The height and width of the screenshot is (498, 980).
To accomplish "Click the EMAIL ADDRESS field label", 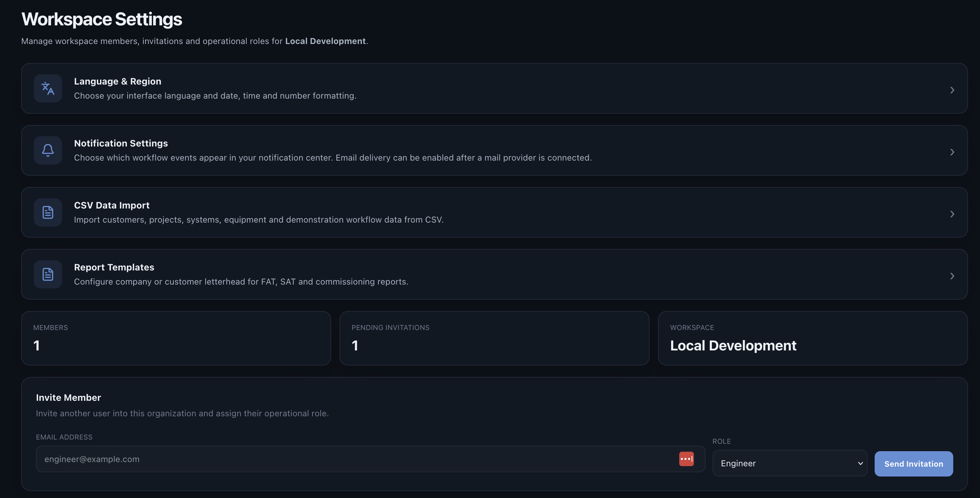I will (64, 437).
